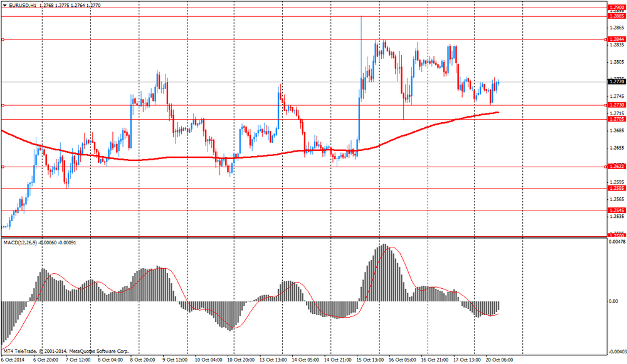The image size is (627, 364).
Task: Click the 14 Oct 21:00 time label
Action: pyautogui.click(x=337, y=360)
